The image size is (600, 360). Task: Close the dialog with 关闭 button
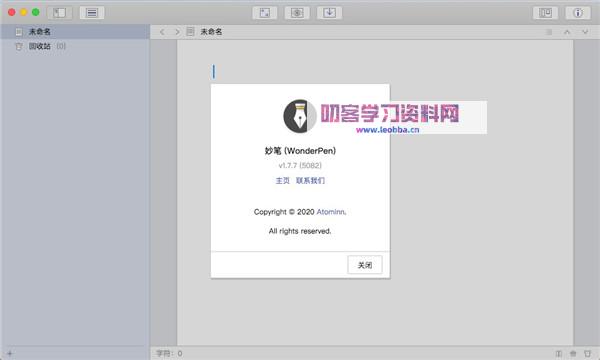(365, 265)
